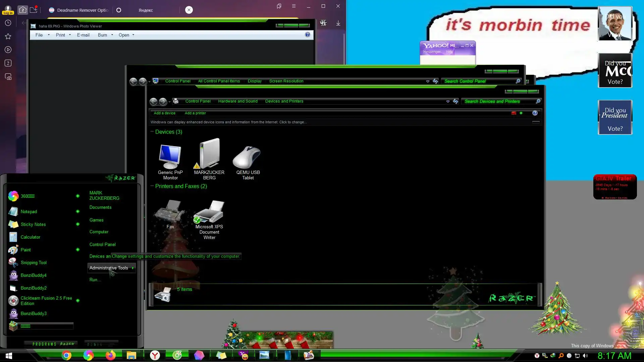Screen dimensions: 644x362
Task: Collapse the Devices (3) group
Action: [152, 132]
